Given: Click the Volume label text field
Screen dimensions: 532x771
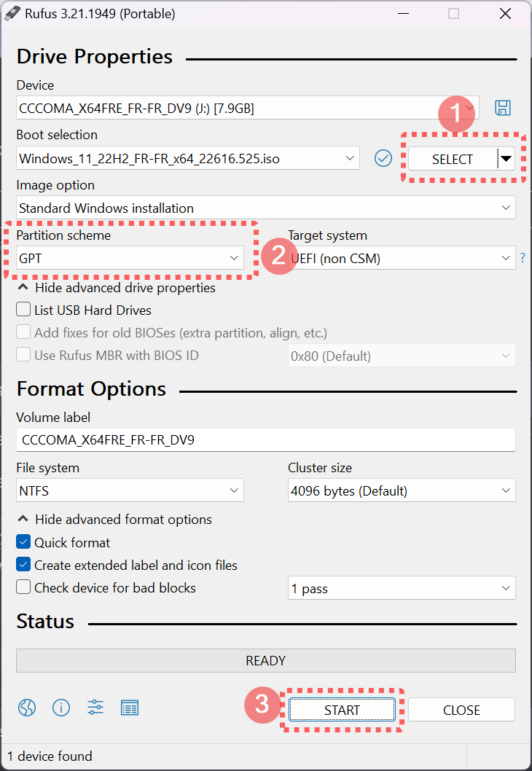Looking at the screenshot, I should [265, 440].
